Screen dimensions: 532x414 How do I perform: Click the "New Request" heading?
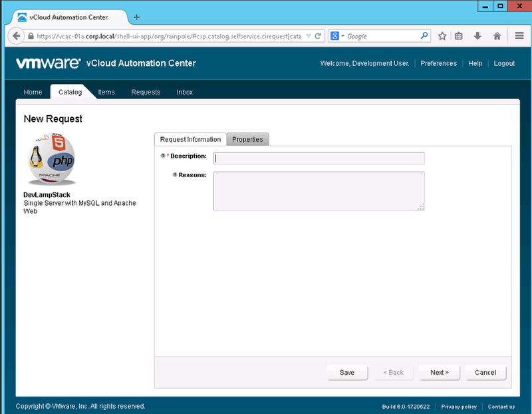point(53,119)
